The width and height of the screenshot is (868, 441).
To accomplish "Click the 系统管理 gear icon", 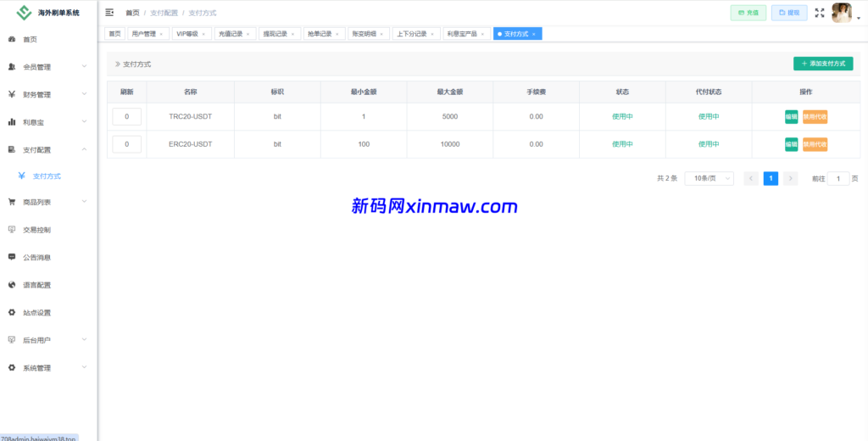I will (12, 367).
